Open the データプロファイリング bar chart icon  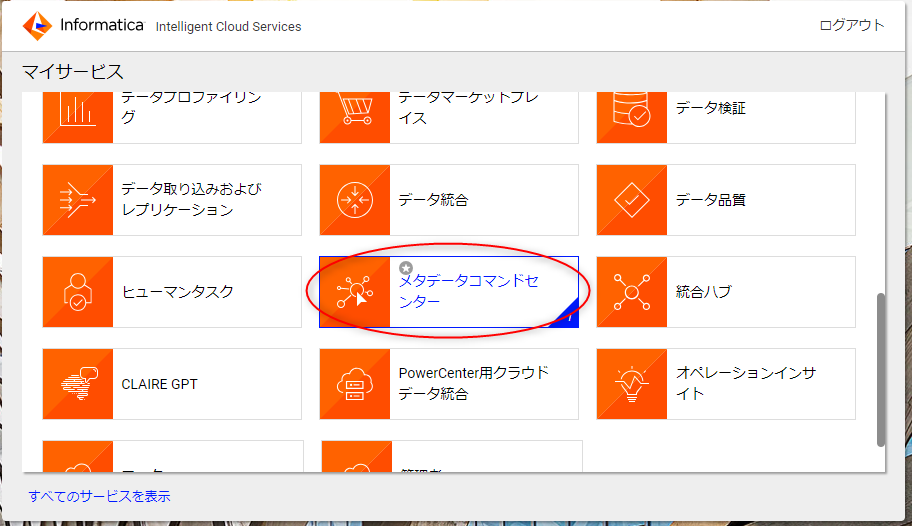pos(78,117)
